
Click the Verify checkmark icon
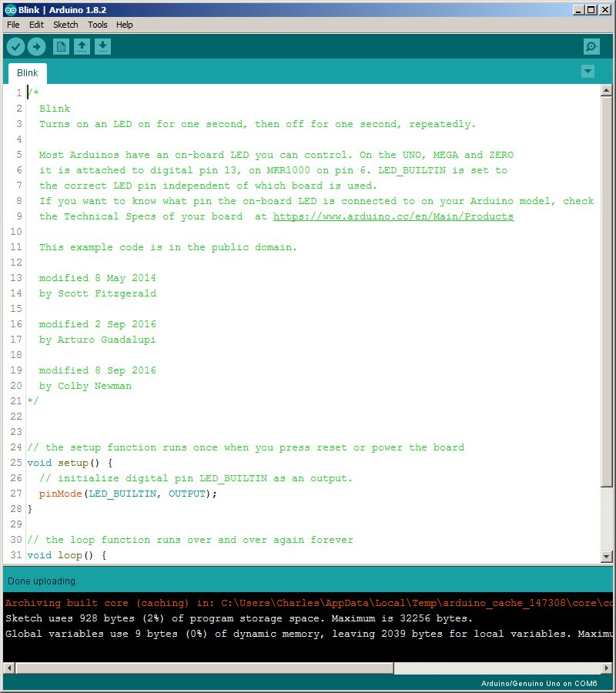click(15, 47)
